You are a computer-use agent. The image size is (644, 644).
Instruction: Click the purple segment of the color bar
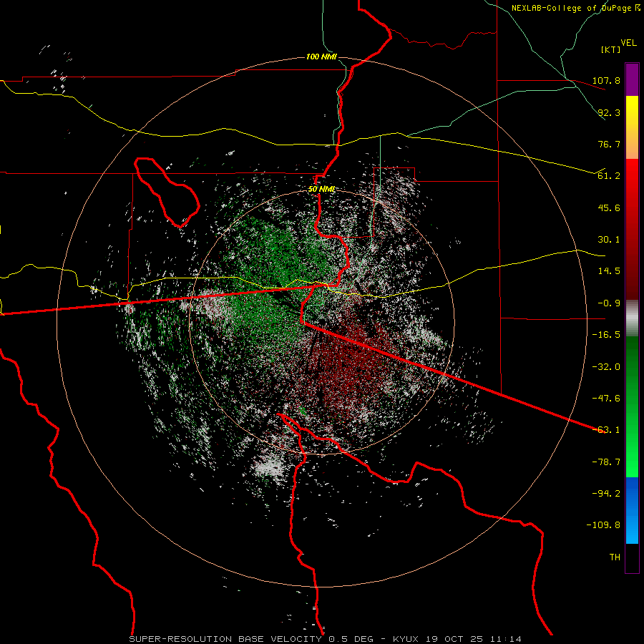coord(632,79)
